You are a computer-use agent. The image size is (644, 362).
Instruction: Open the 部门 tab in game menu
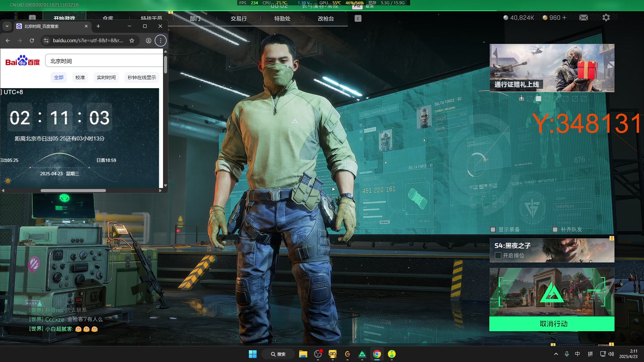tap(195, 19)
